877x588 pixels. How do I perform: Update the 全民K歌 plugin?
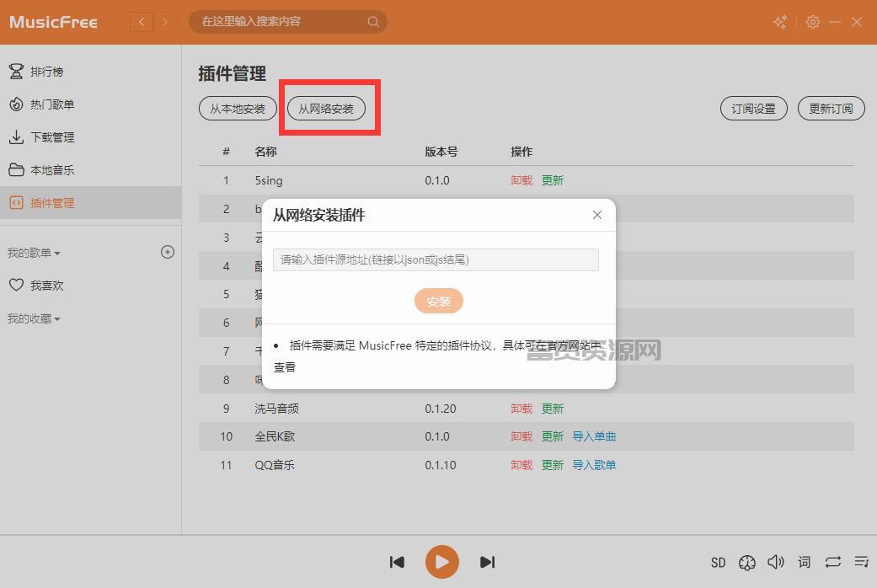553,436
